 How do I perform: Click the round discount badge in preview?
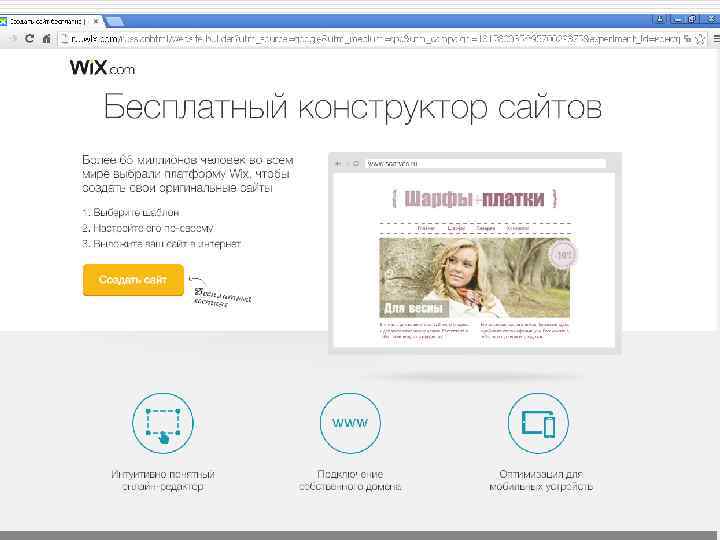coord(562,254)
